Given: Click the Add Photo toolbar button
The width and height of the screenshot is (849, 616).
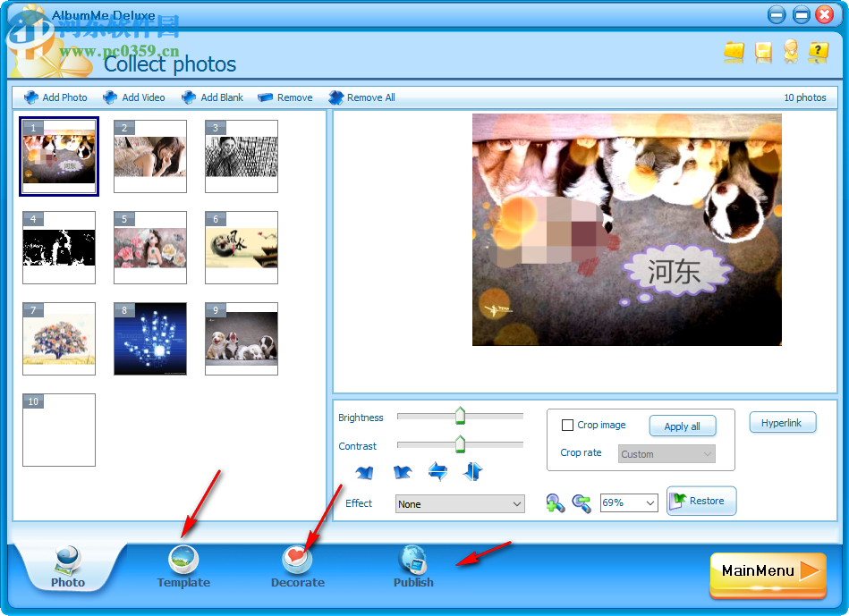Looking at the screenshot, I should point(55,97).
